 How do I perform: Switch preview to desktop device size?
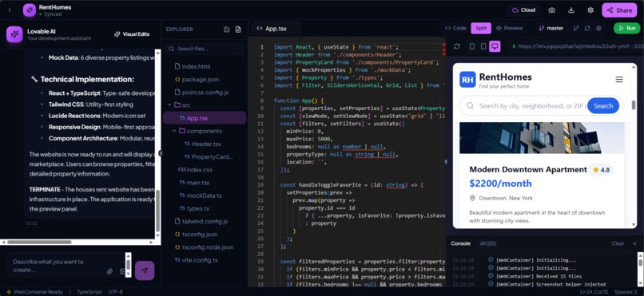coord(495,46)
